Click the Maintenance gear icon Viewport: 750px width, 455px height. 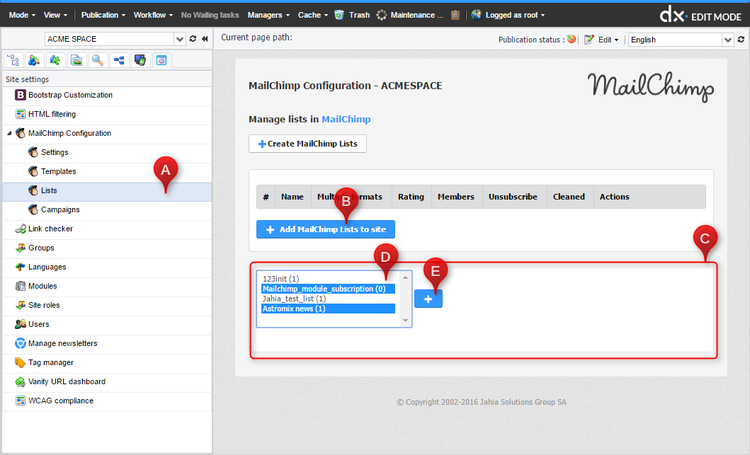tap(381, 15)
